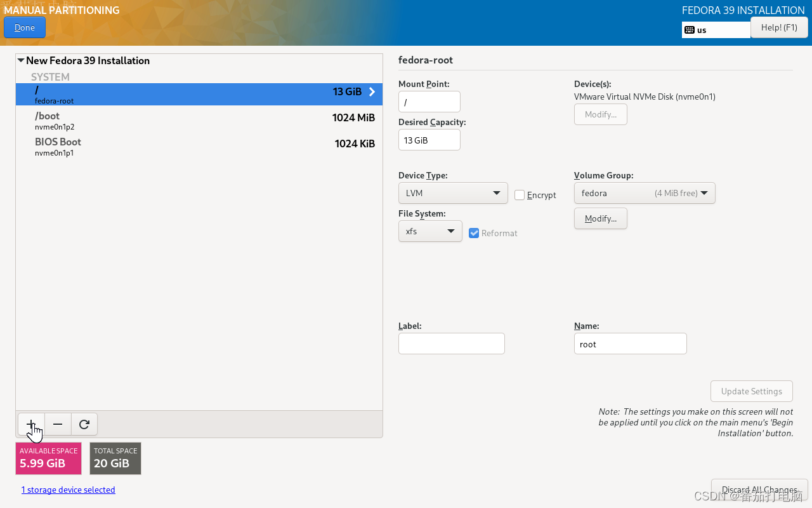812x508 pixels.
Task: Click the us keyboard layout indicator
Action: click(716, 30)
